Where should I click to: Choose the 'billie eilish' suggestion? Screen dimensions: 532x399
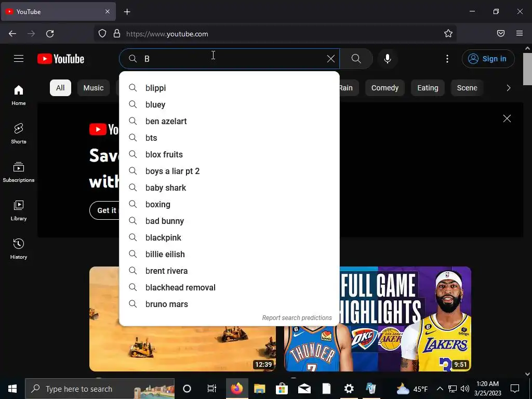[229, 254]
